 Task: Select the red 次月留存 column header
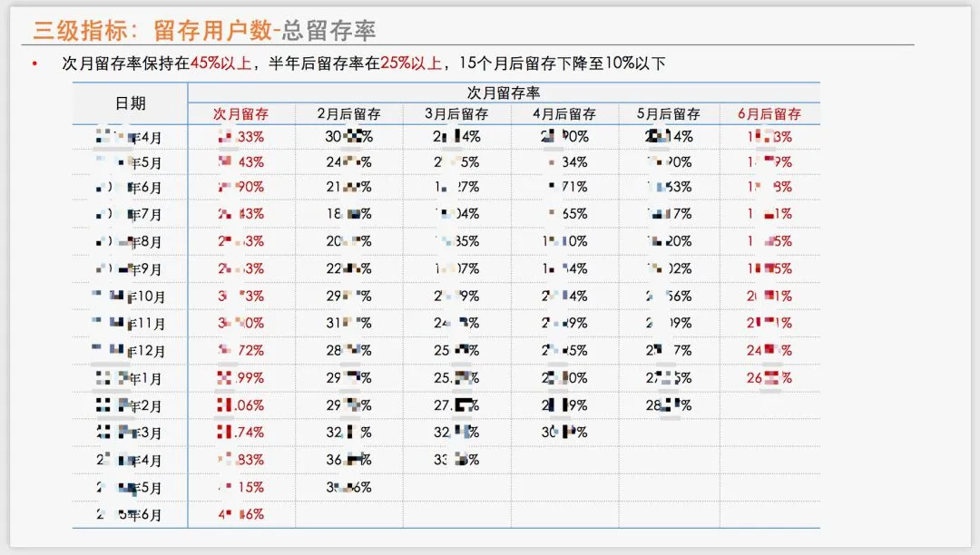[240, 114]
